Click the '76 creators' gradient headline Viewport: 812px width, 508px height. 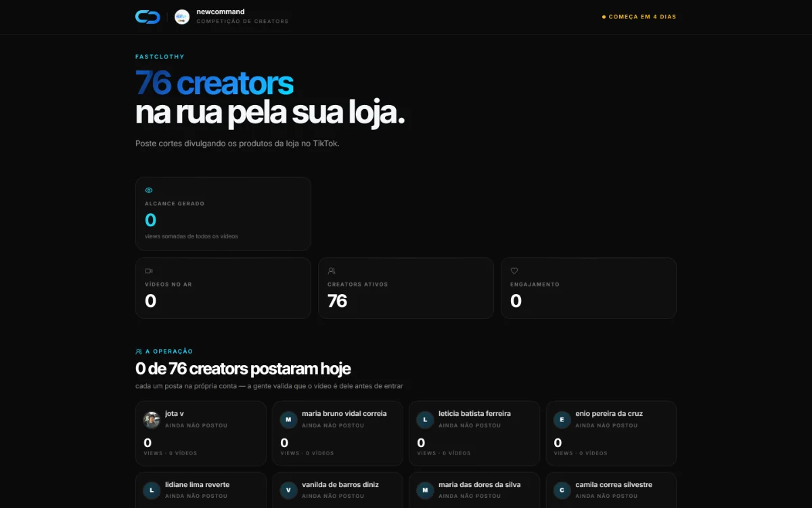coord(215,83)
